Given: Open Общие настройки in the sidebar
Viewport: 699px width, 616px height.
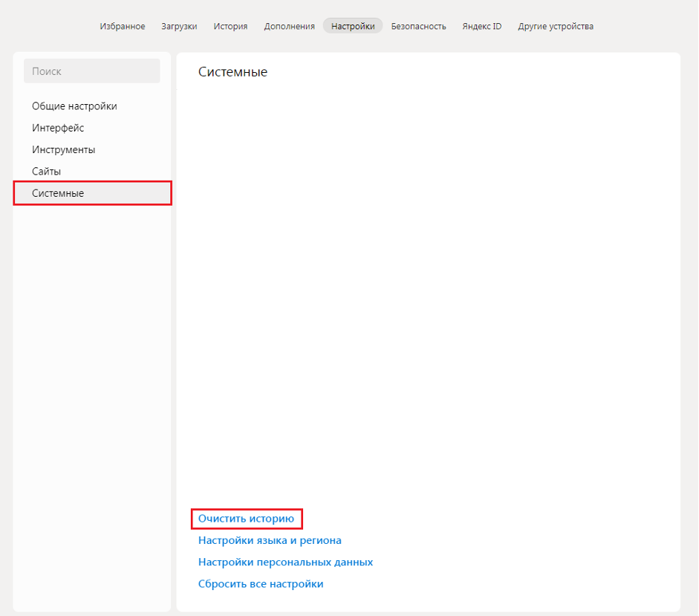Looking at the screenshot, I should pos(74,106).
